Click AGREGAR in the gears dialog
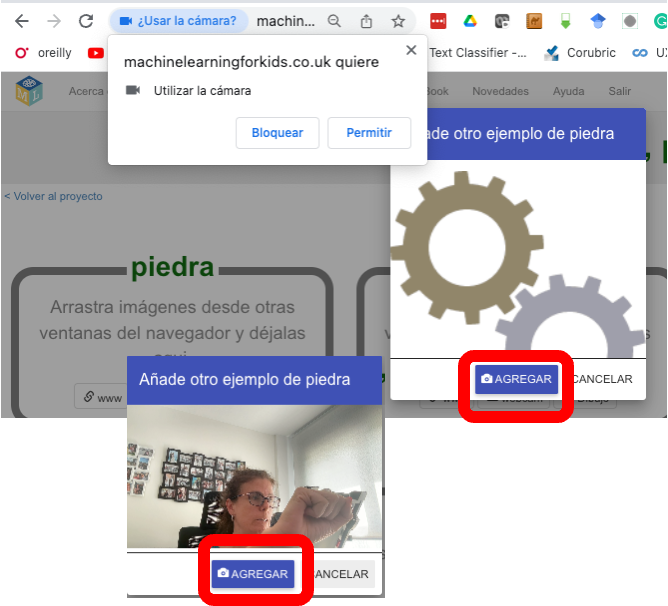Viewport: 668px width, 606px height. tap(516, 379)
